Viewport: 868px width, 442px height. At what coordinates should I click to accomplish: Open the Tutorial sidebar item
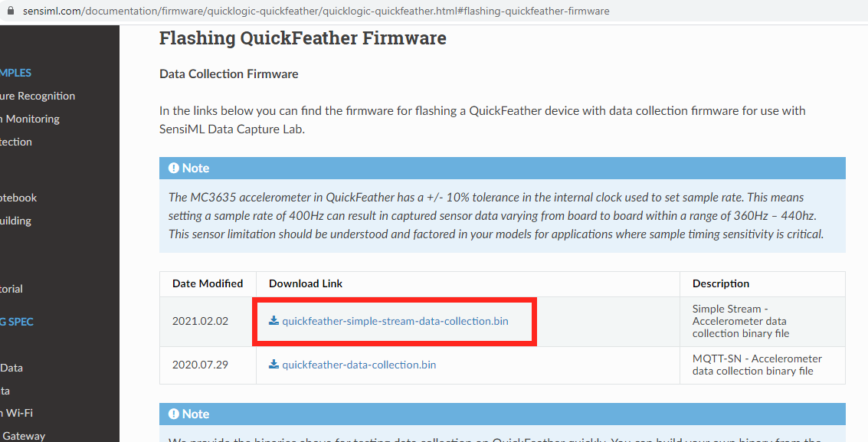pyautogui.click(x=11, y=289)
